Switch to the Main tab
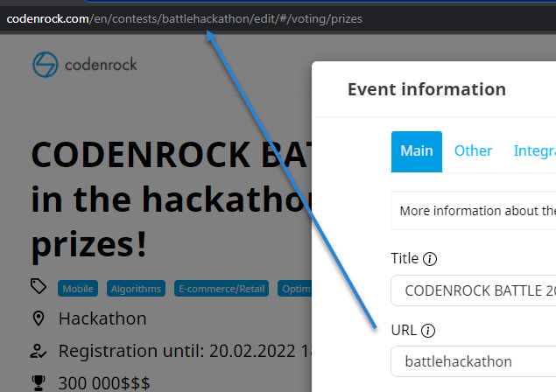 [x=416, y=151]
